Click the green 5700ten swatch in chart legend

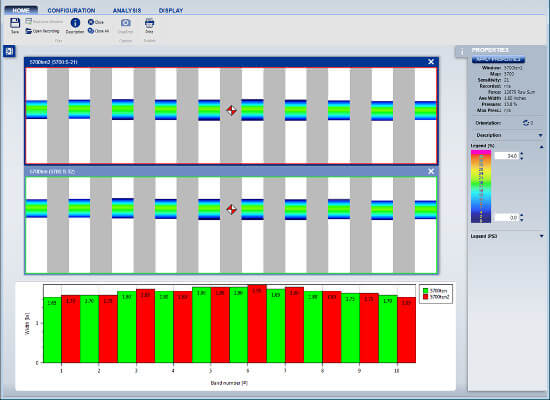426,291
